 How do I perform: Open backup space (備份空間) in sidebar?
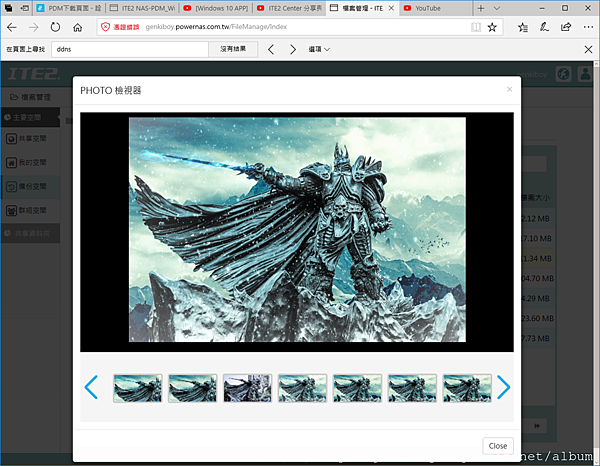[x=30, y=187]
